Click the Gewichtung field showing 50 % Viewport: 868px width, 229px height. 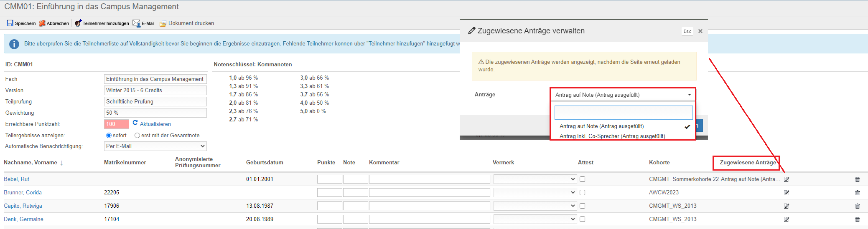(155, 113)
